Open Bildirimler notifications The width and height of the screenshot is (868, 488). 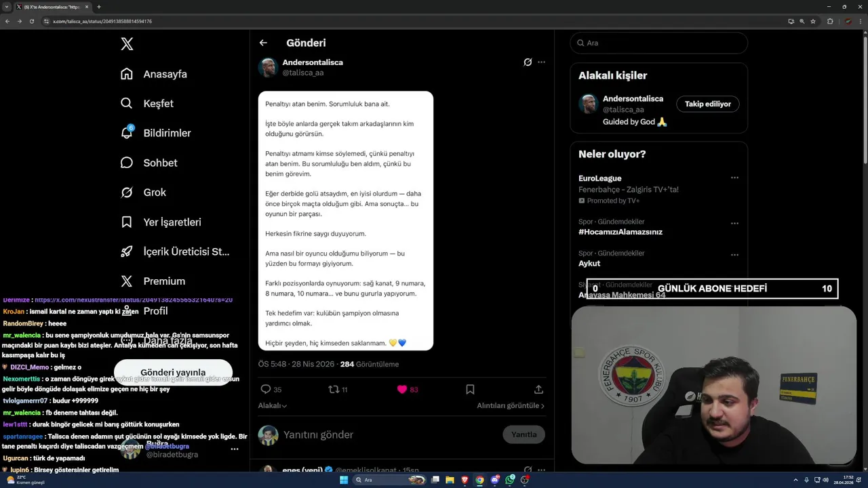tap(155, 133)
